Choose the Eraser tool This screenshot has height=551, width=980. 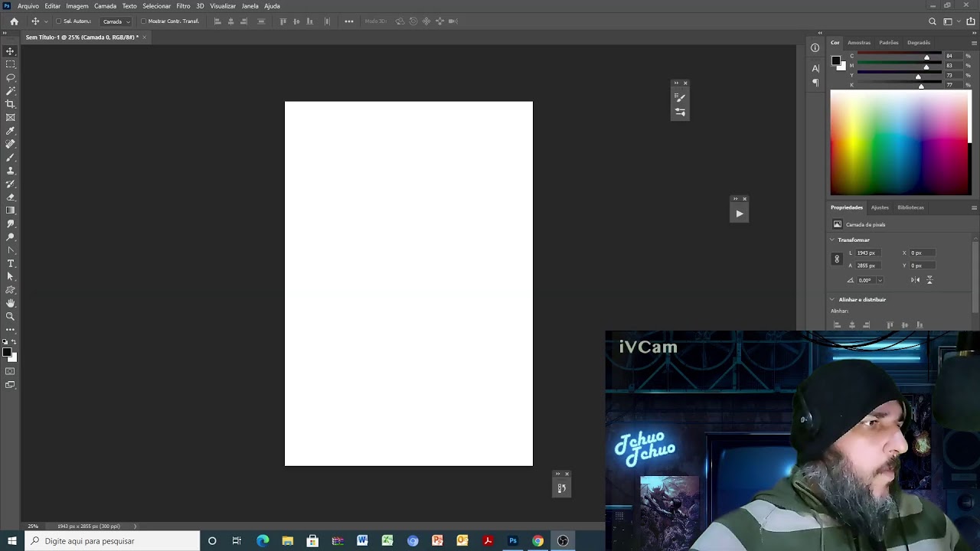11,197
